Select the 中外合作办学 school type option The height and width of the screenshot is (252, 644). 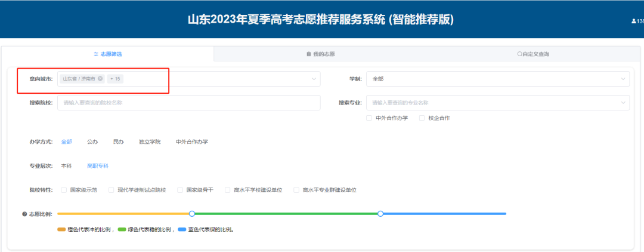click(191, 142)
